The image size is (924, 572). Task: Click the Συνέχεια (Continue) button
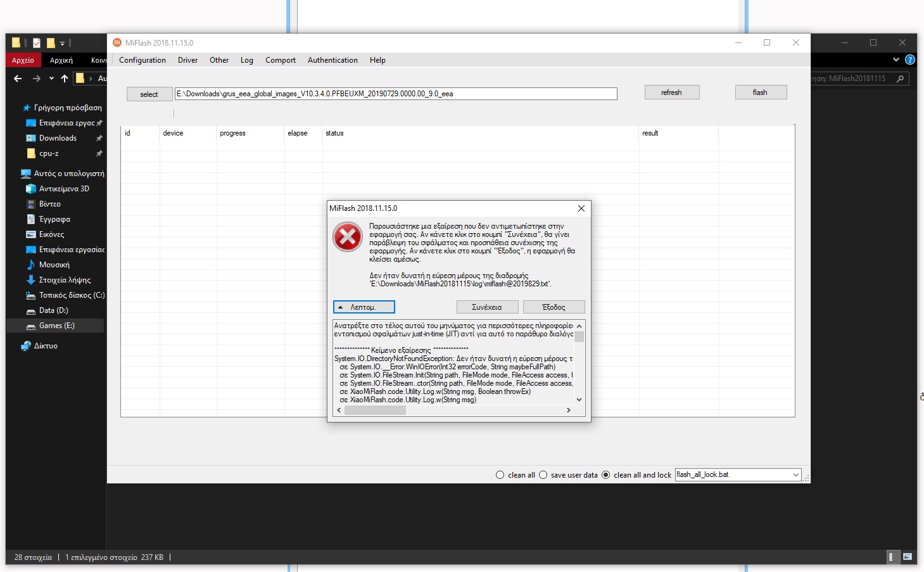487,307
